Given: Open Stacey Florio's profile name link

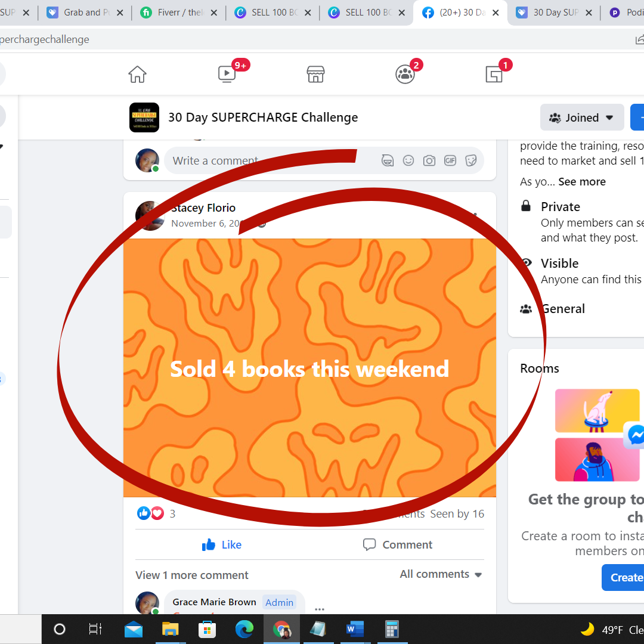Looking at the screenshot, I should click(203, 208).
